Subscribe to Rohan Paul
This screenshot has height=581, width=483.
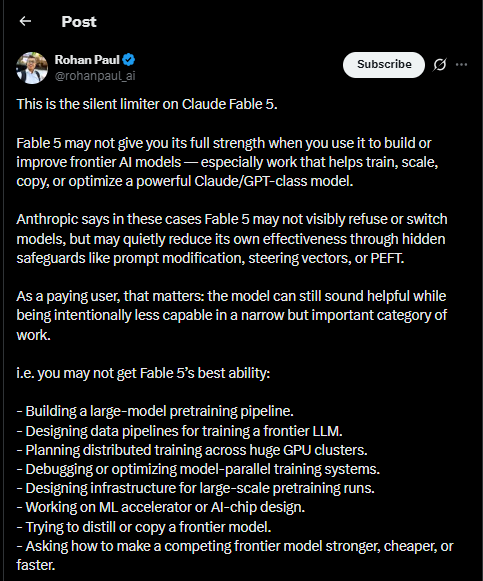(x=384, y=65)
